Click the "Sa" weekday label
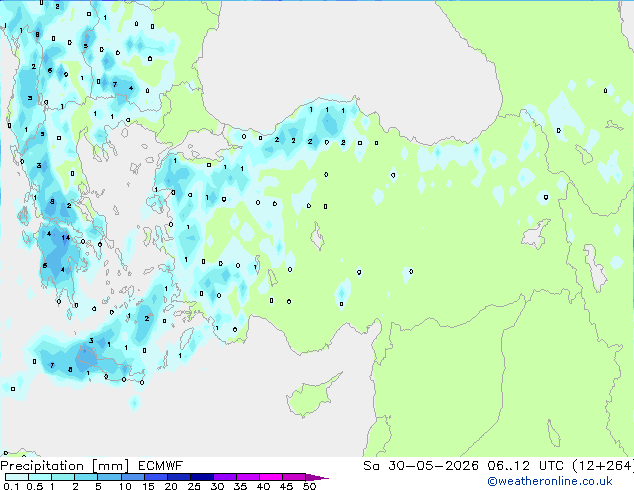 371,466
